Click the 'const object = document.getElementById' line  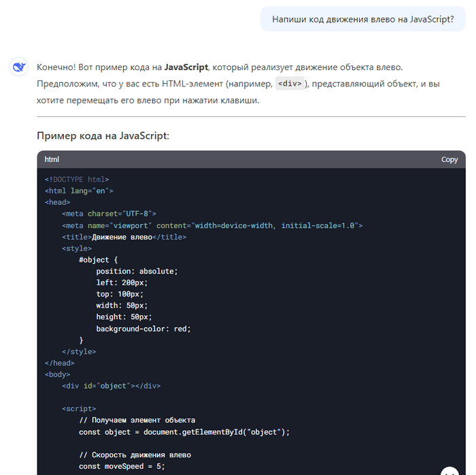[x=184, y=432]
